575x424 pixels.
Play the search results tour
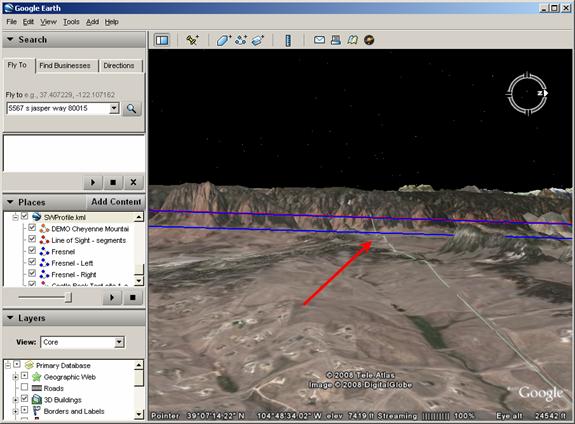(x=93, y=182)
